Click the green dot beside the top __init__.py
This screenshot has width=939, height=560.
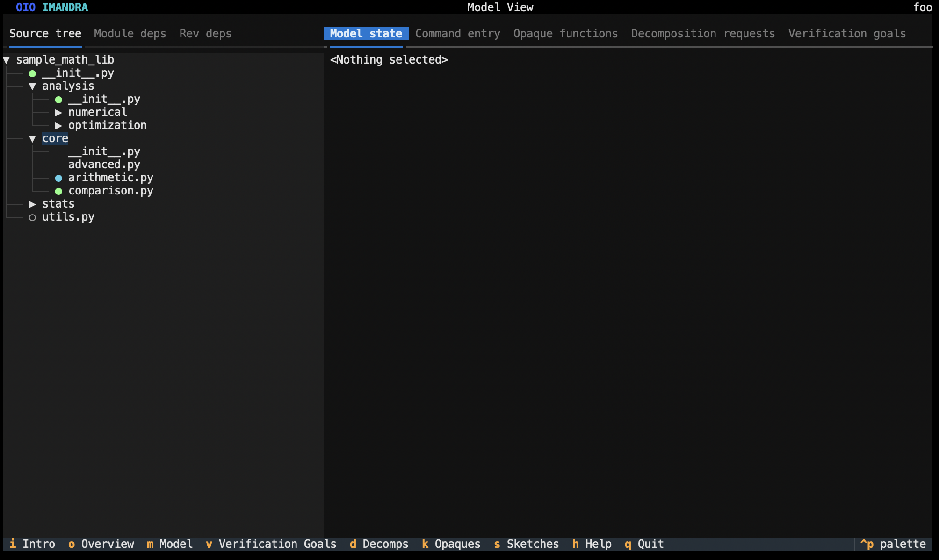click(x=32, y=73)
